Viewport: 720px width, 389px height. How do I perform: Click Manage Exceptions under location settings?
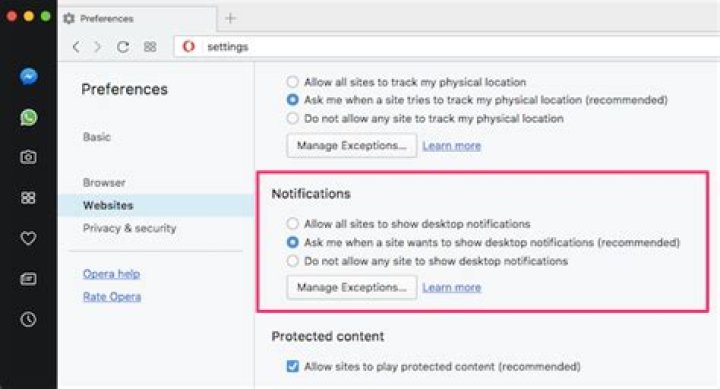pyautogui.click(x=352, y=146)
